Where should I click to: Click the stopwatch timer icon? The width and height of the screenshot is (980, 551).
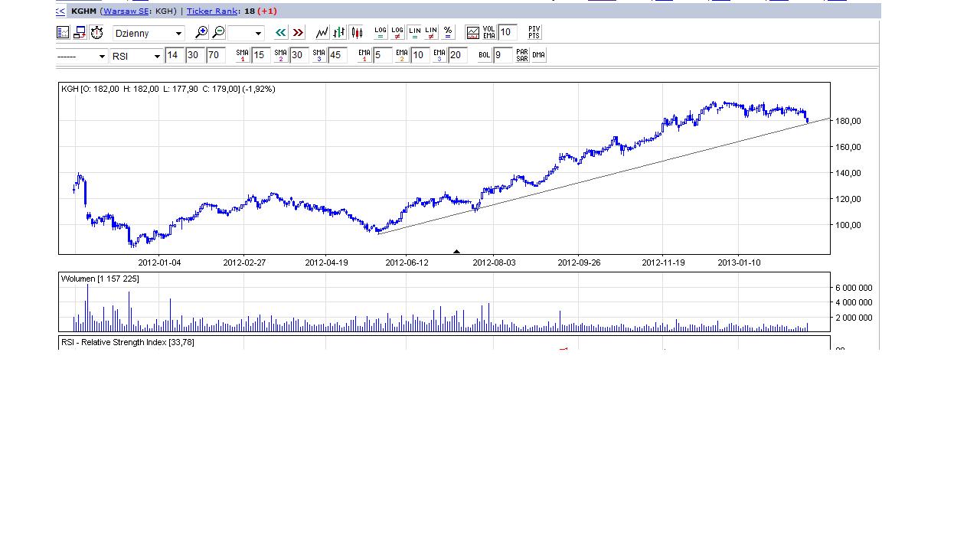pyautogui.click(x=96, y=32)
